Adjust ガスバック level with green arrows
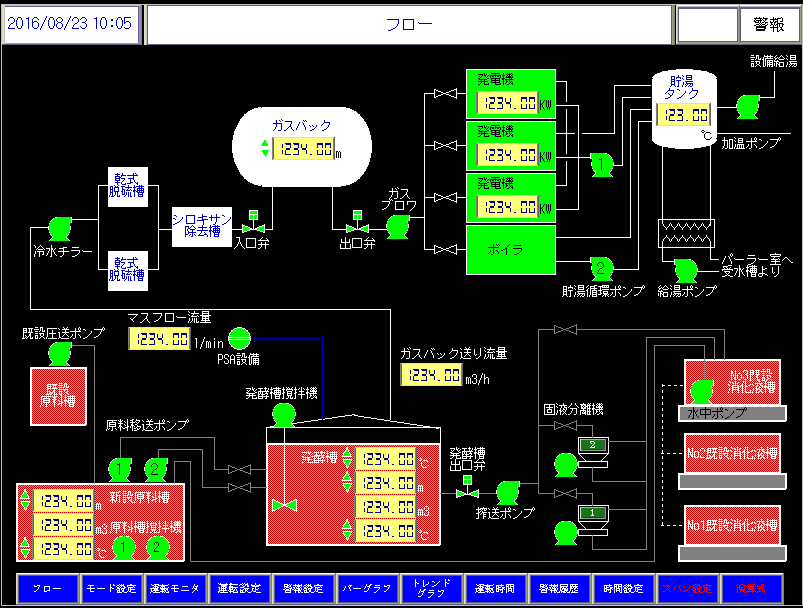 point(265,149)
